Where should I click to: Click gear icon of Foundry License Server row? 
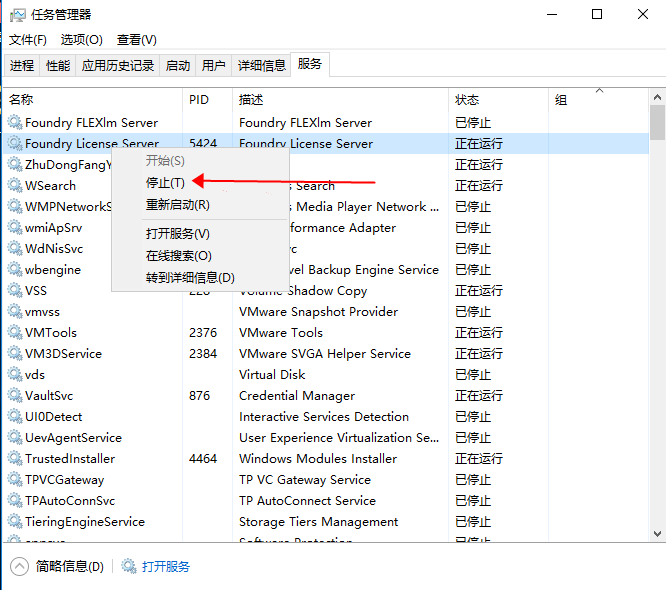15,143
